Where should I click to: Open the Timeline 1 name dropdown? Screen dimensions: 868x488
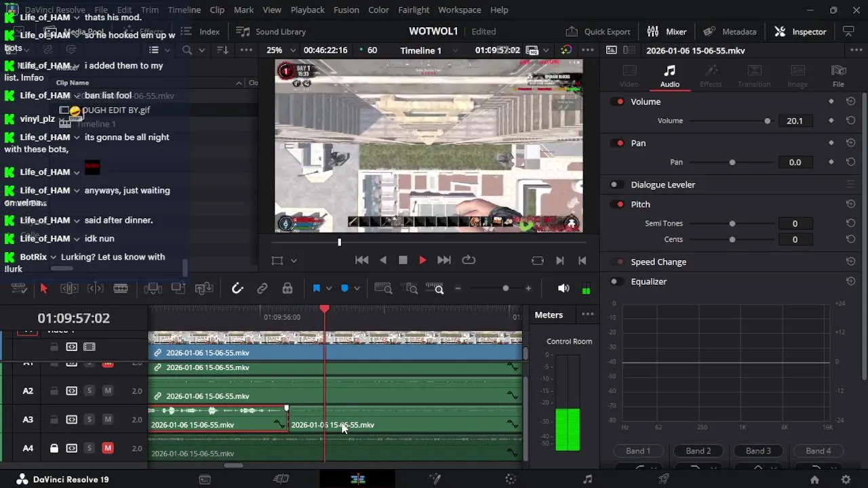pos(455,50)
